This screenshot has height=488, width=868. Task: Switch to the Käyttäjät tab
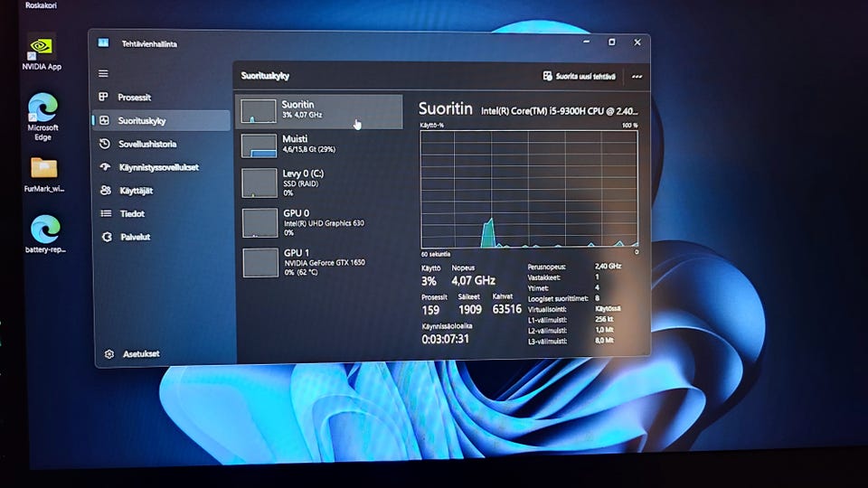tap(163, 191)
